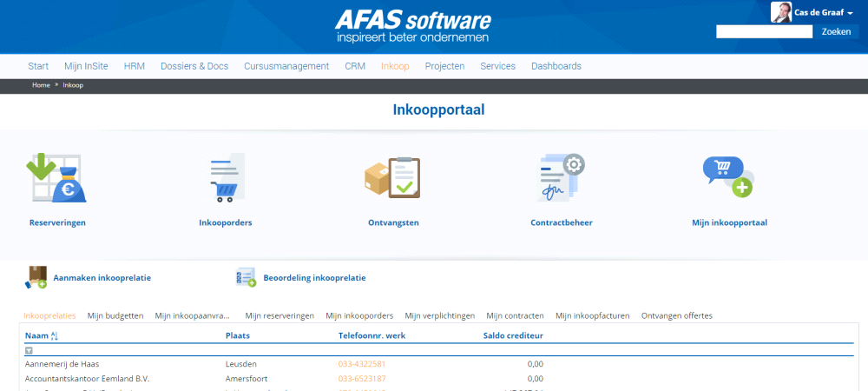Image resolution: width=868 pixels, height=391 pixels.
Task: Click the Mijn inkoopportaal label link
Action: (x=729, y=222)
